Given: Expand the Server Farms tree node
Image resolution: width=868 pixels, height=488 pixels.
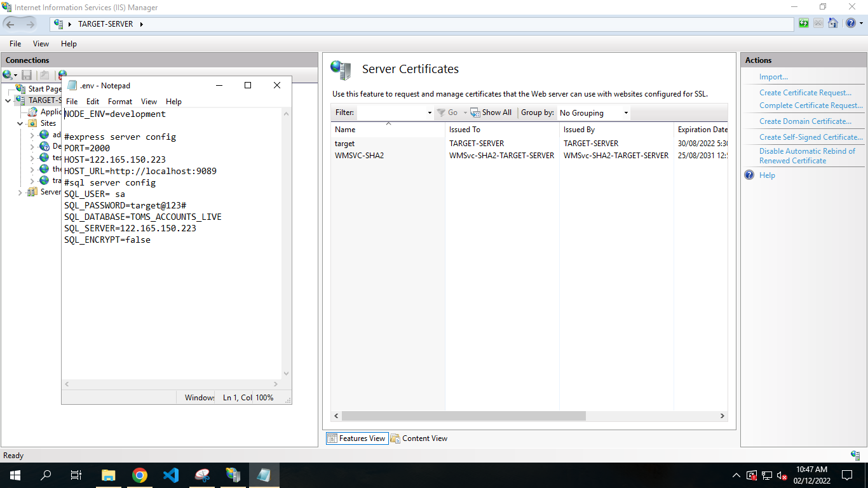Looking at the screenshot, I should 20,192.
